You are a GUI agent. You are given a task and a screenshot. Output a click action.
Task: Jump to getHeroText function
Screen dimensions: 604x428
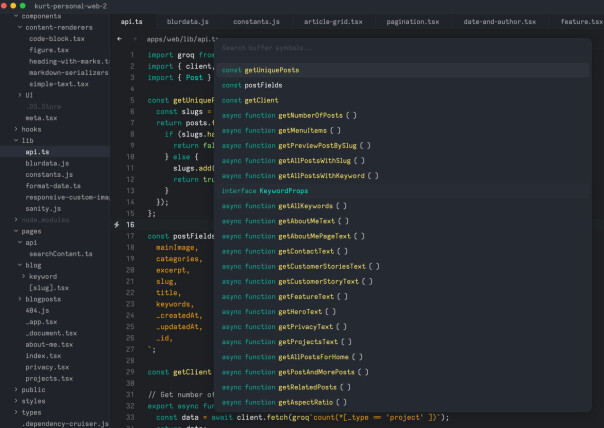click(x=403, y=312)
